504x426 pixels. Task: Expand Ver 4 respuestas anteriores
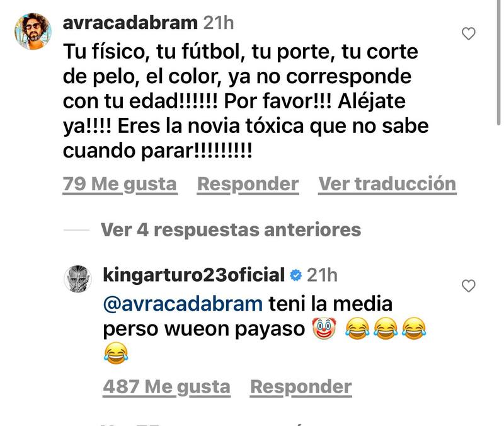(231, 230)
